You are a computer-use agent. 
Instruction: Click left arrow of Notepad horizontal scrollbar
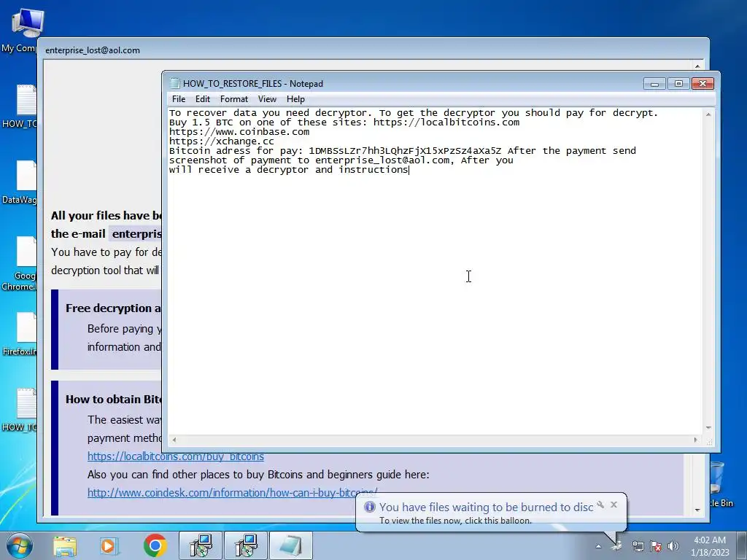(x=174, y=440)
